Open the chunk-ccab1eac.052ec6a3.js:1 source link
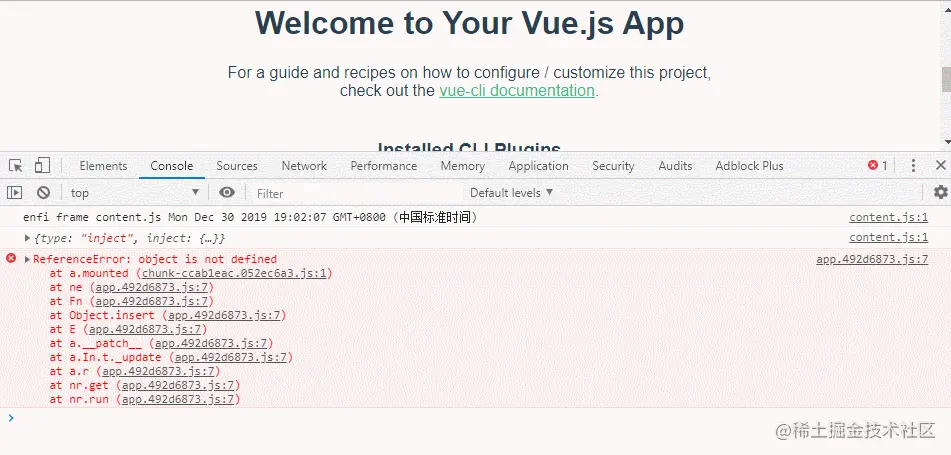This screenshot has height=455, width=951. pos(236,273)
